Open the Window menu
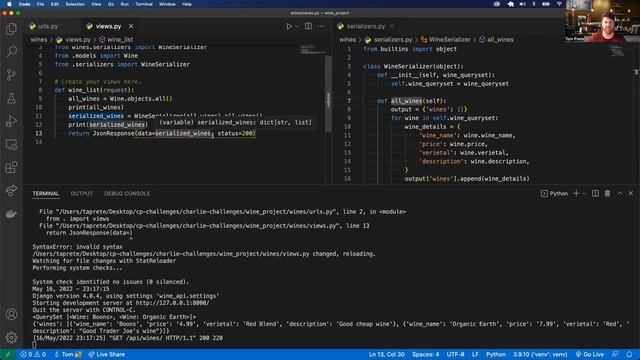This screenshot has height=360, width=640. (167, 4)
